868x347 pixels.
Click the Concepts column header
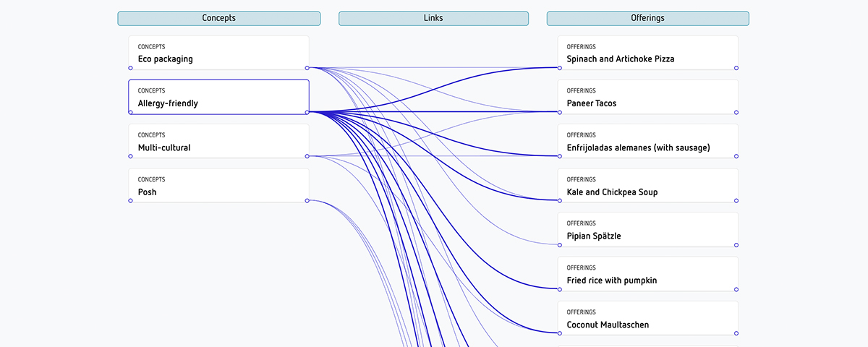pyautogui.click(x=218, y=18)
